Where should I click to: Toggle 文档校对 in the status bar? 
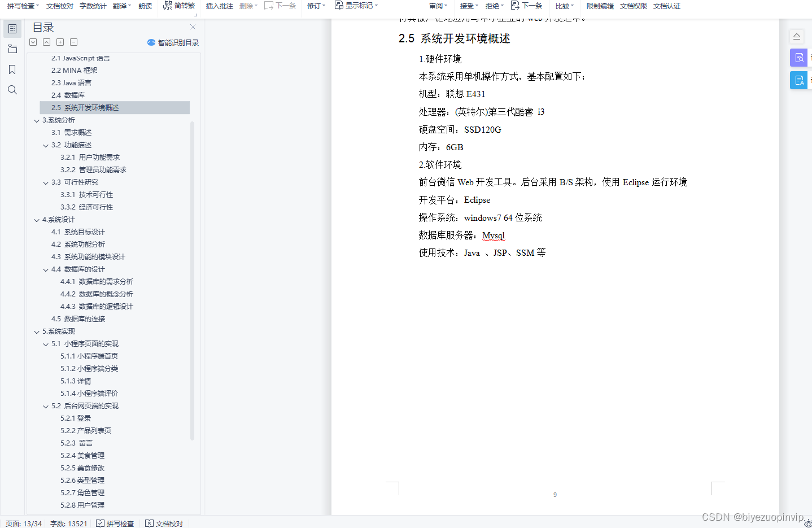[x=164, y=523]
